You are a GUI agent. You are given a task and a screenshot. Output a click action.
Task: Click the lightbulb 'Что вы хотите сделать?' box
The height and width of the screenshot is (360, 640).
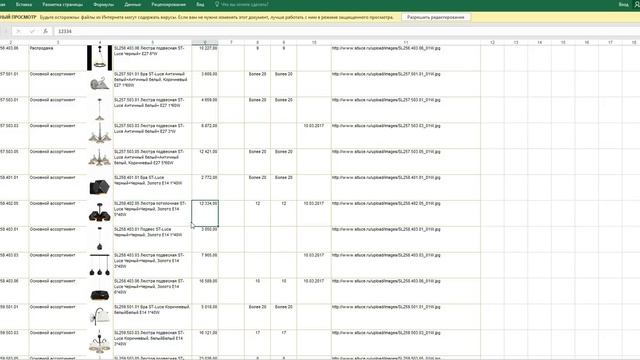click(x=241, y=4)
